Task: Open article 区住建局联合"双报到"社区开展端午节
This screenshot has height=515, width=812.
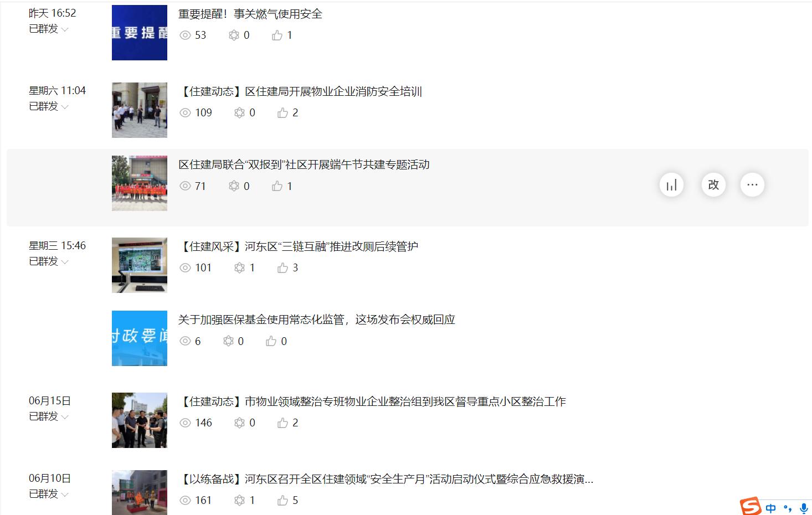Action: pos(304,164)
